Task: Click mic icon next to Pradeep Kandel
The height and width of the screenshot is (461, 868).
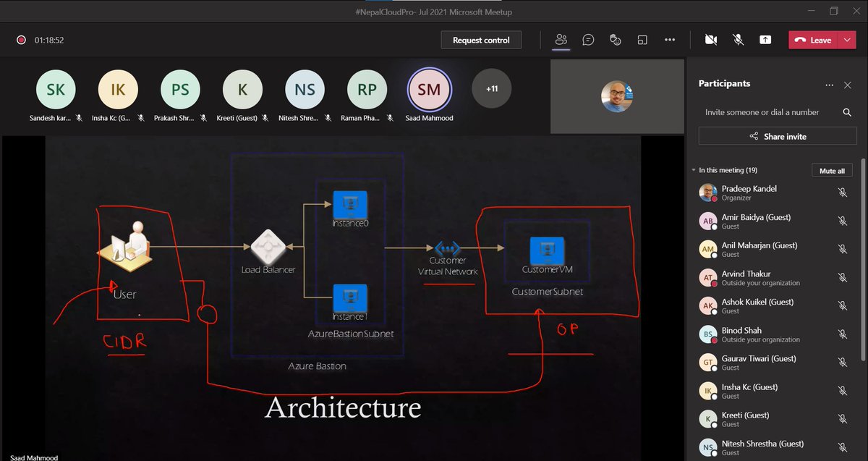Action: pyautogui.click(x=843, y=193)
